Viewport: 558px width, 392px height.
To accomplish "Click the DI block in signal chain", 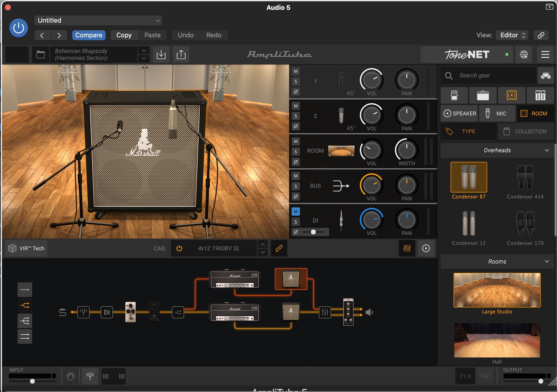I will coord(107,312).
